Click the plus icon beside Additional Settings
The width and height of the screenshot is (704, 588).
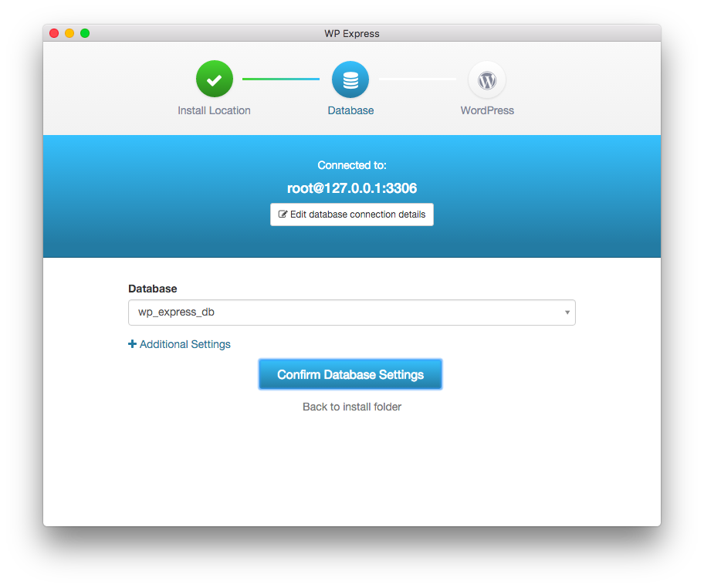pos(132,344)
